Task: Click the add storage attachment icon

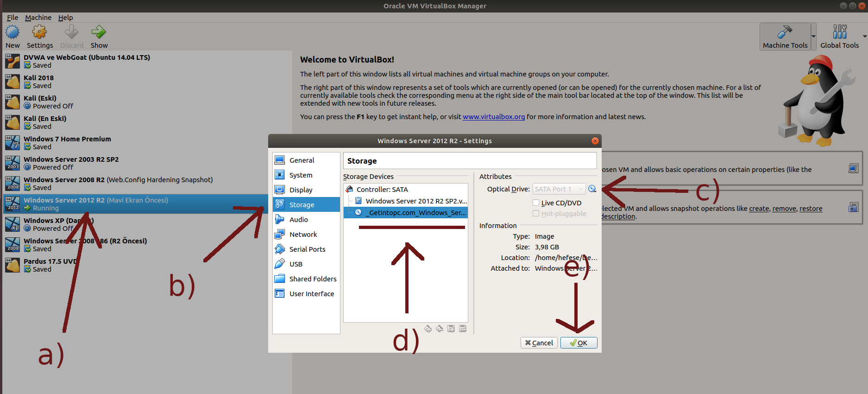Action: pyautogui.click(x=451, y=329)
